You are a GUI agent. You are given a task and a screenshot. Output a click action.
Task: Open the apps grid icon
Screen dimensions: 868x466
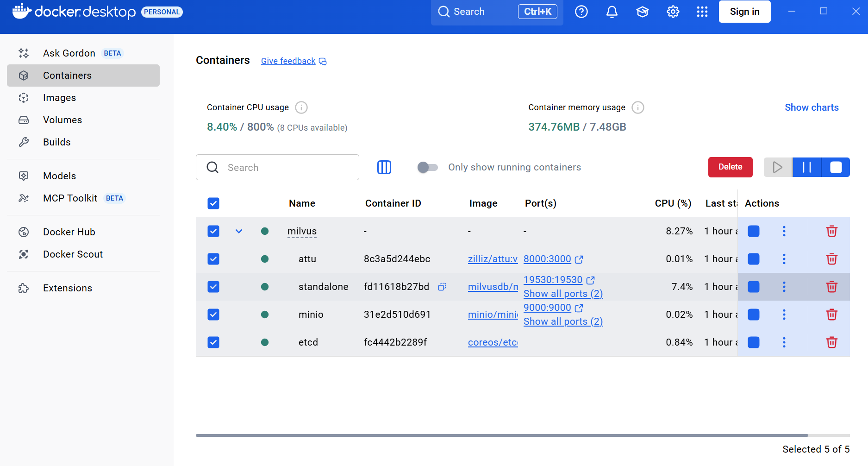[x=702, y=12]
